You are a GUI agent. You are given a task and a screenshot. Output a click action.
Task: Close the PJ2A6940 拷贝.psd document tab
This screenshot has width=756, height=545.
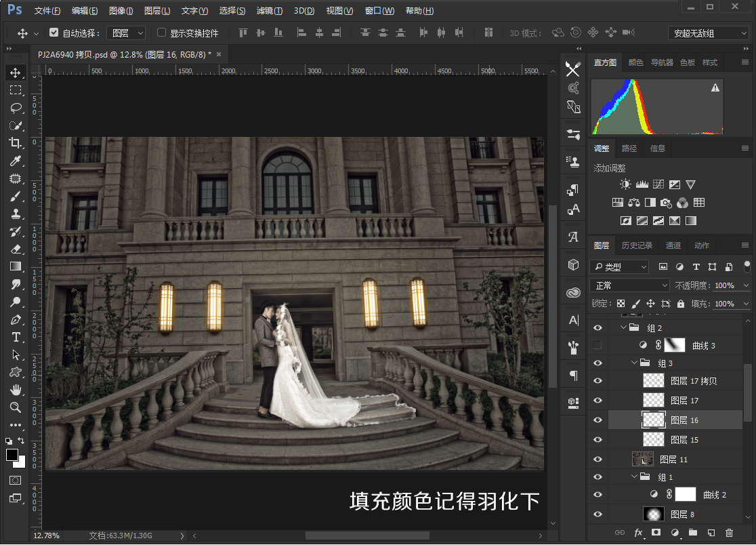[219, 54]
